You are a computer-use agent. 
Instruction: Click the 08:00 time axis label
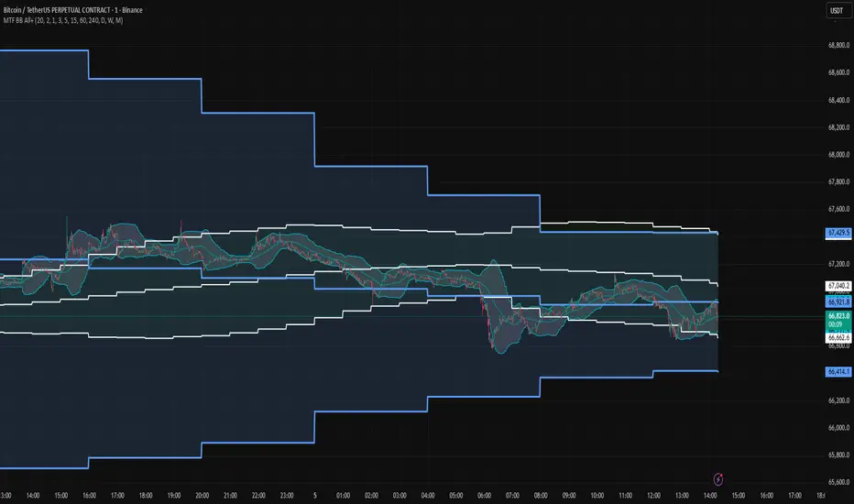(541, 496)
